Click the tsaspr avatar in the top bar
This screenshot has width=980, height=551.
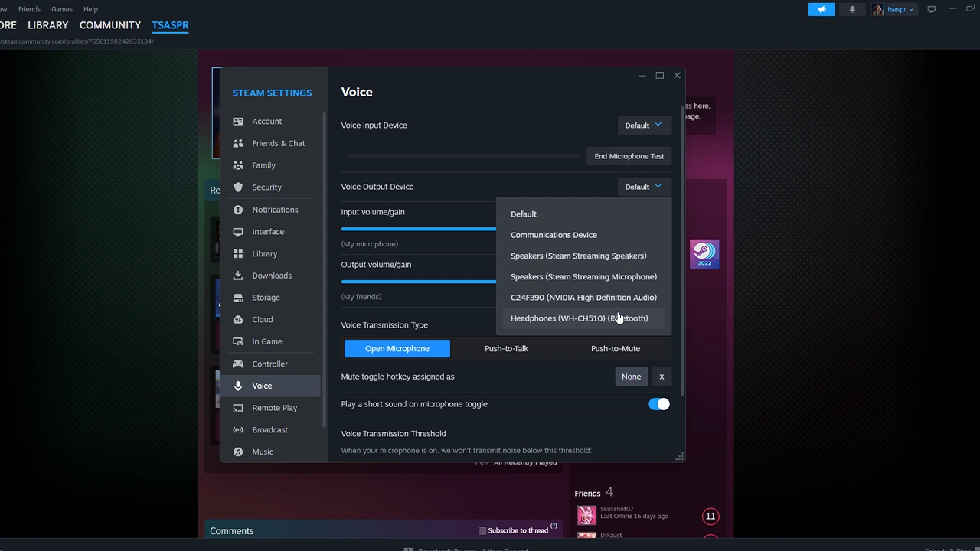[877, 9]
